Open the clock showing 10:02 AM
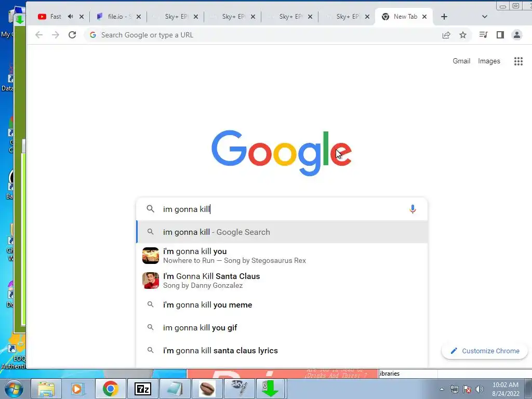Image resolution: width=532 pixels, height=399 pixels. pos(506,389)
